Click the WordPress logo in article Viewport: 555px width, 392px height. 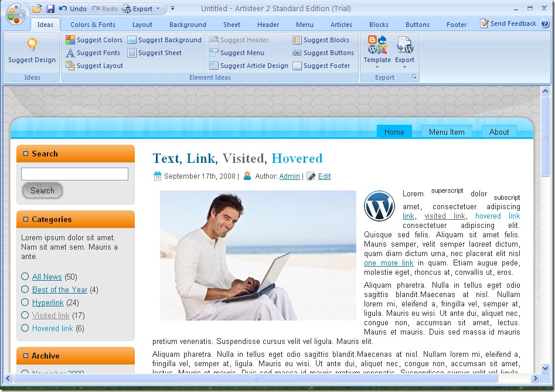(379, 206)
